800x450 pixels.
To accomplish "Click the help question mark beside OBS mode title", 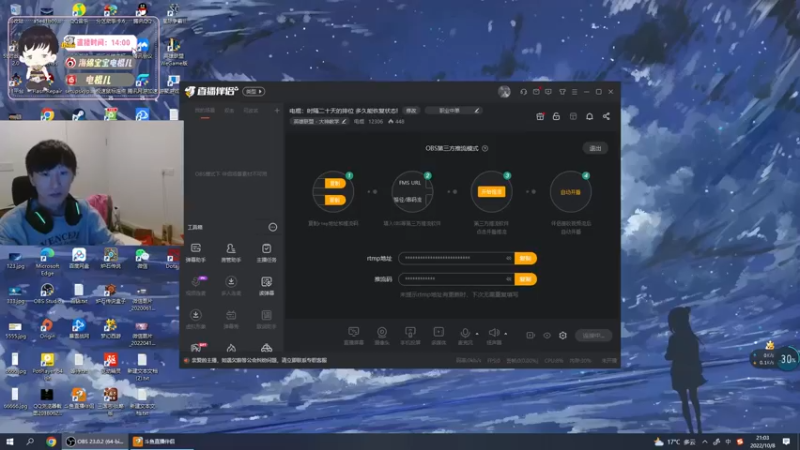I will 485,148.
